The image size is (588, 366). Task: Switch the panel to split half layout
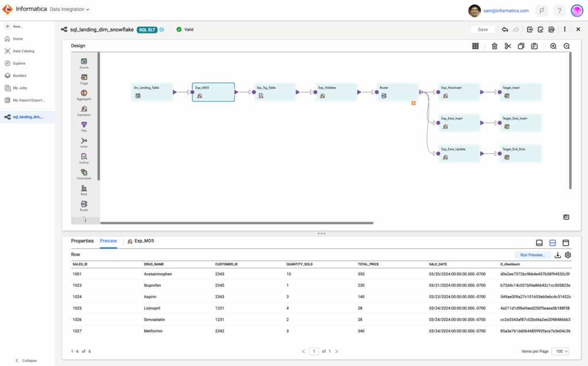[x=553, y=243]
